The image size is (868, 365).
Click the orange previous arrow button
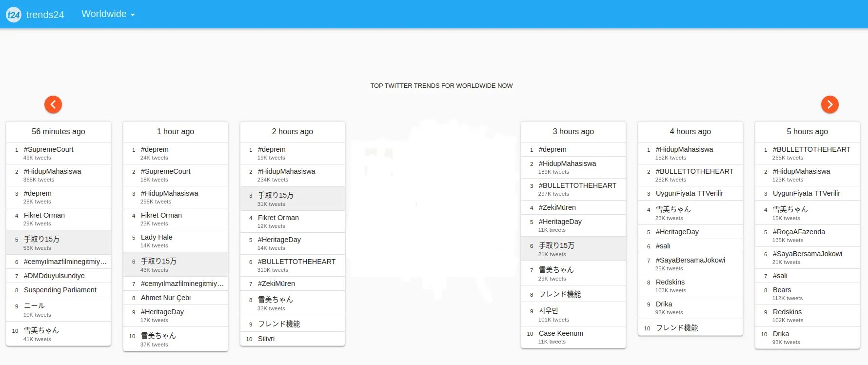53,104
